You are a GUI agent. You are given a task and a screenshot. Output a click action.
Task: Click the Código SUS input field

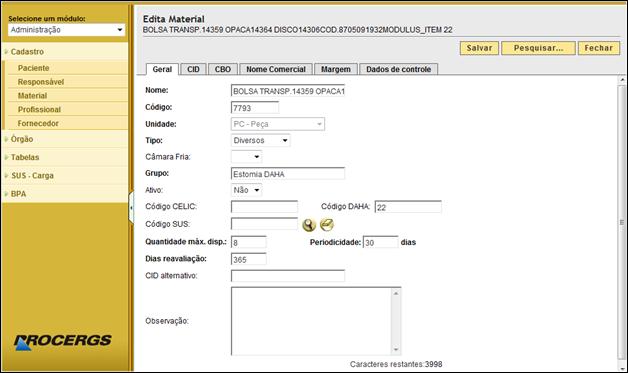[x=264, y=224]
